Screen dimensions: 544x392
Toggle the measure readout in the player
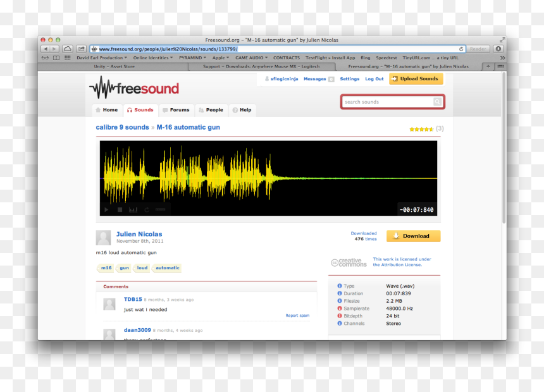coord(160,209)
